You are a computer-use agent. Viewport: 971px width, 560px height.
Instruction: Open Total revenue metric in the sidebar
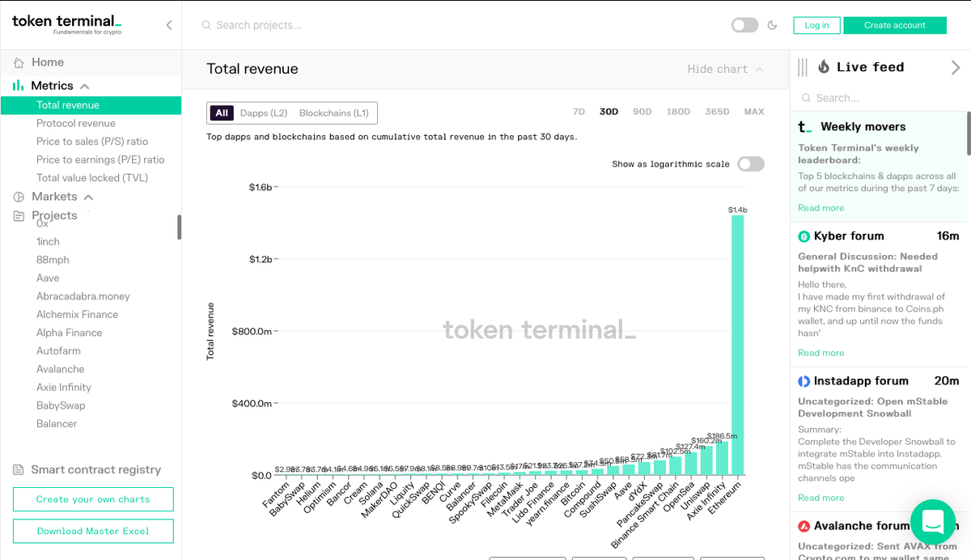[91, 105]
